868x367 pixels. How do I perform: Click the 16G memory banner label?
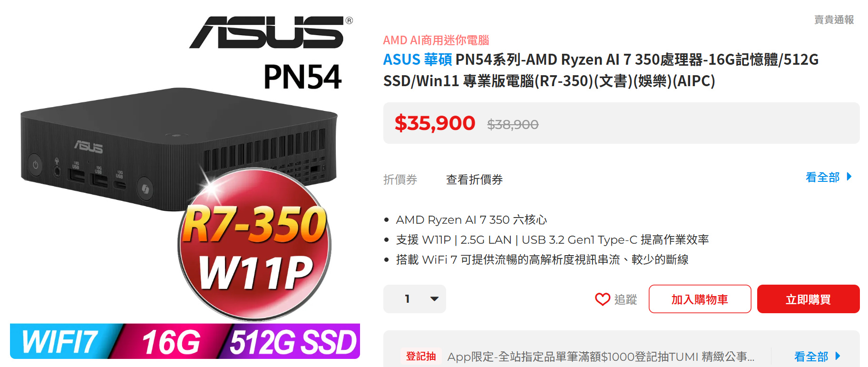click(x=171, y=342)
